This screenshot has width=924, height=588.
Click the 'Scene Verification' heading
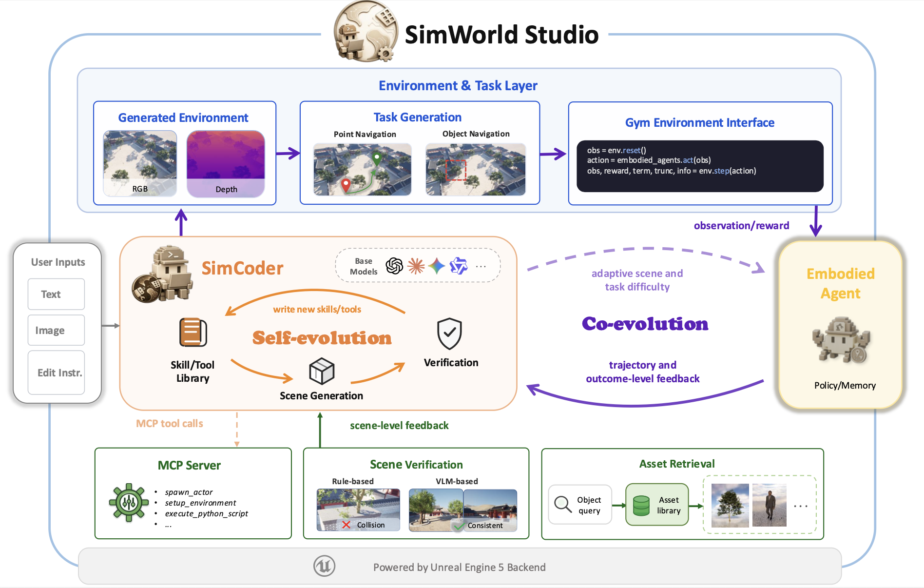pos(416,465)
